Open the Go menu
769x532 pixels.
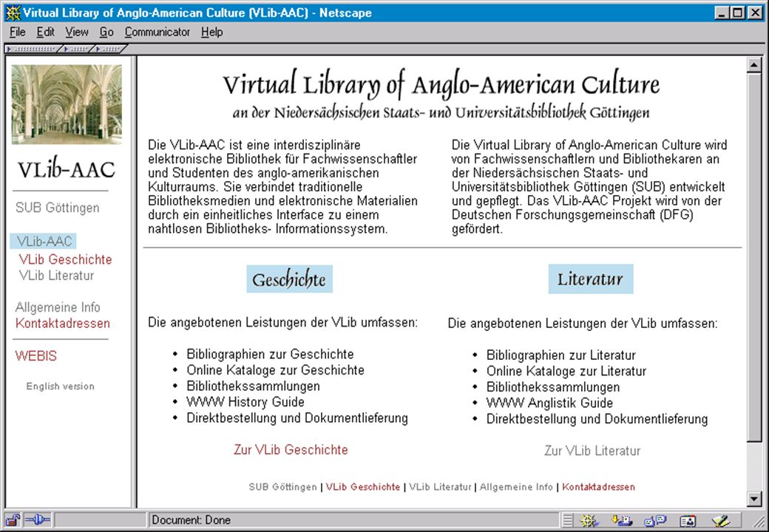[106, 33]
